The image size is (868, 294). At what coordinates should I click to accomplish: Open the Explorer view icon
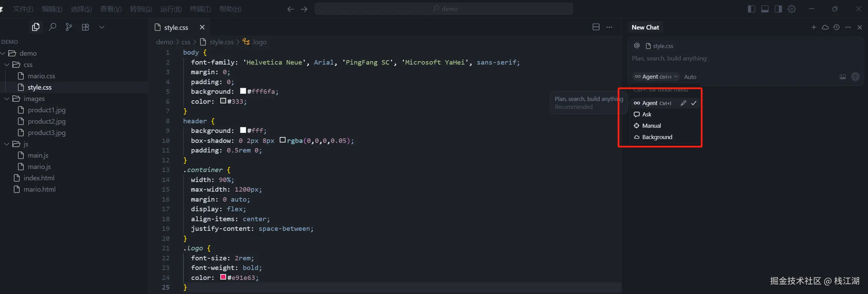[36, 27]
